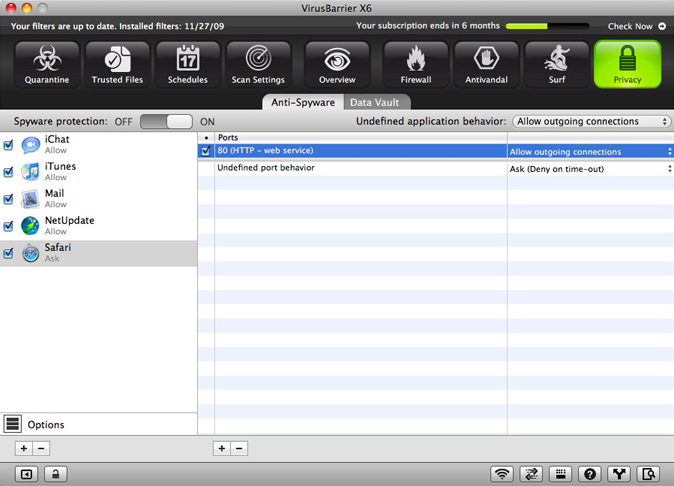Switch to the Data Vault tab
The image size is (674, 486).
point(377,102)
